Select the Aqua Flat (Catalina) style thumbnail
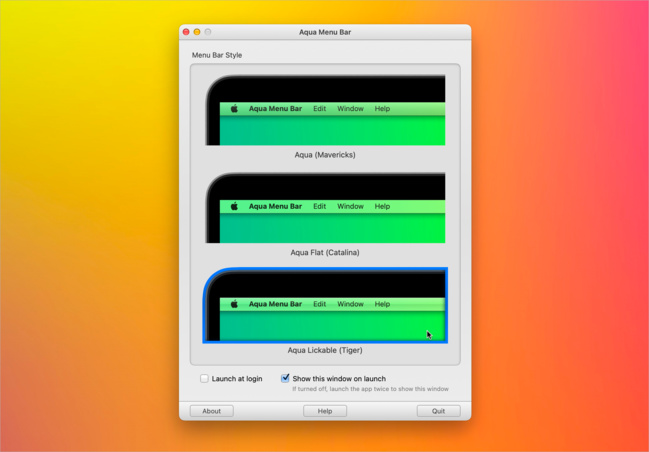 [325, 208]
